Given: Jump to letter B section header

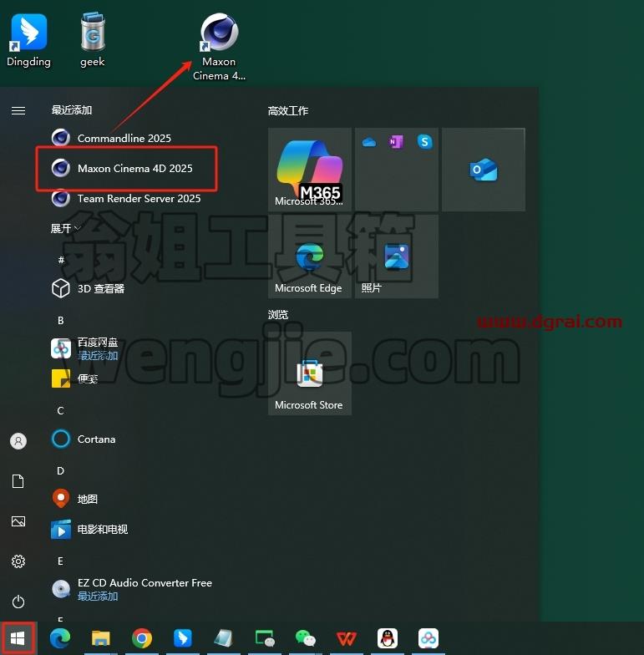Looking at the screenshot, I should [x=60, y=321].
